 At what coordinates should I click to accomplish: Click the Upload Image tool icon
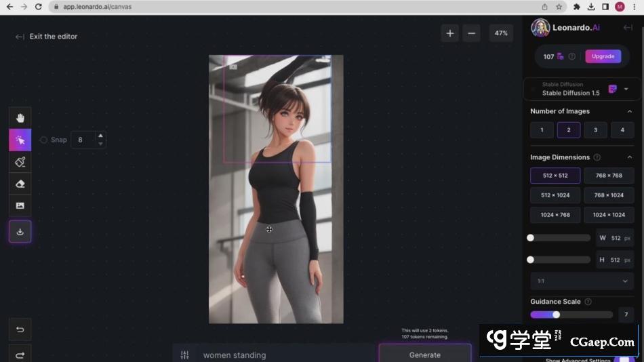20,205
